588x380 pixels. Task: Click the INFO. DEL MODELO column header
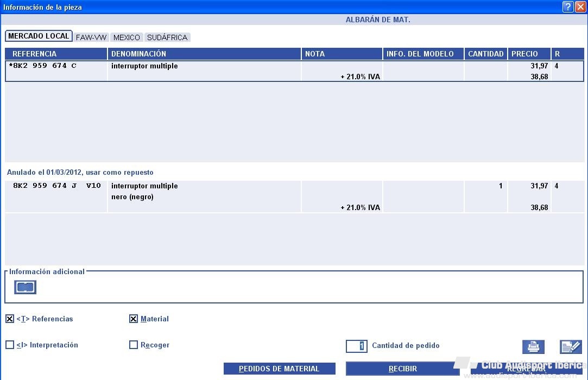(x=423, y=54)
